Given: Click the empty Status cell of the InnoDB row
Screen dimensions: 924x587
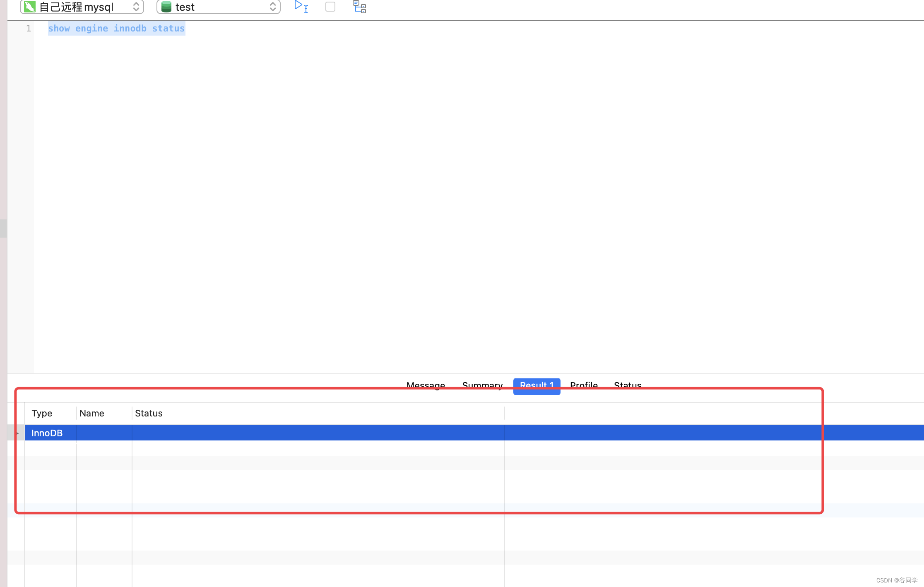Looking at the screenshot, I should pyautogui.click(x=318, y=433).
